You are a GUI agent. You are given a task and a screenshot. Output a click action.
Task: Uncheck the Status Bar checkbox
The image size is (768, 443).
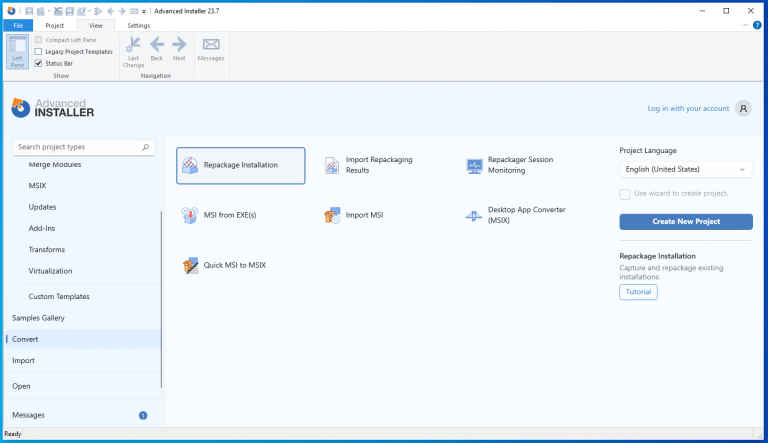tap(38, 63)
